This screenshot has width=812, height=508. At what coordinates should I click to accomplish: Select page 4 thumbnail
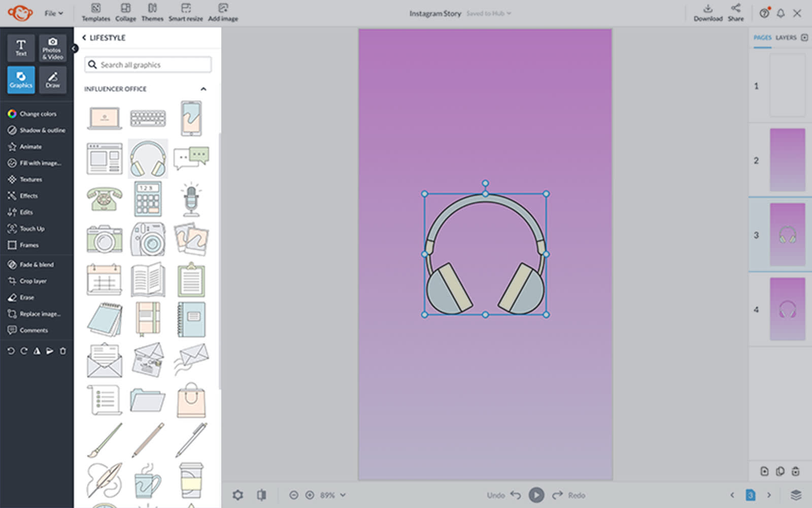click(787, 309)
